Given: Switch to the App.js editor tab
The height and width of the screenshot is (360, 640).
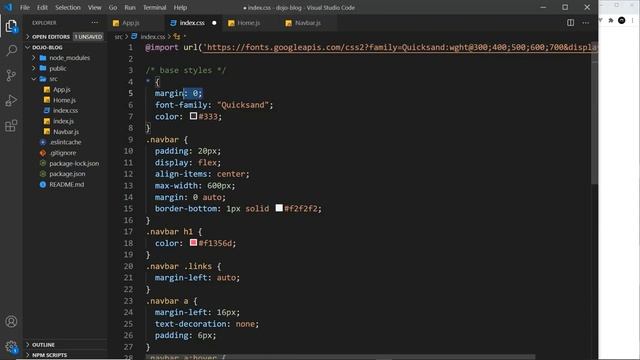Looking at the screenshot, I should click(x=137, y=23).
